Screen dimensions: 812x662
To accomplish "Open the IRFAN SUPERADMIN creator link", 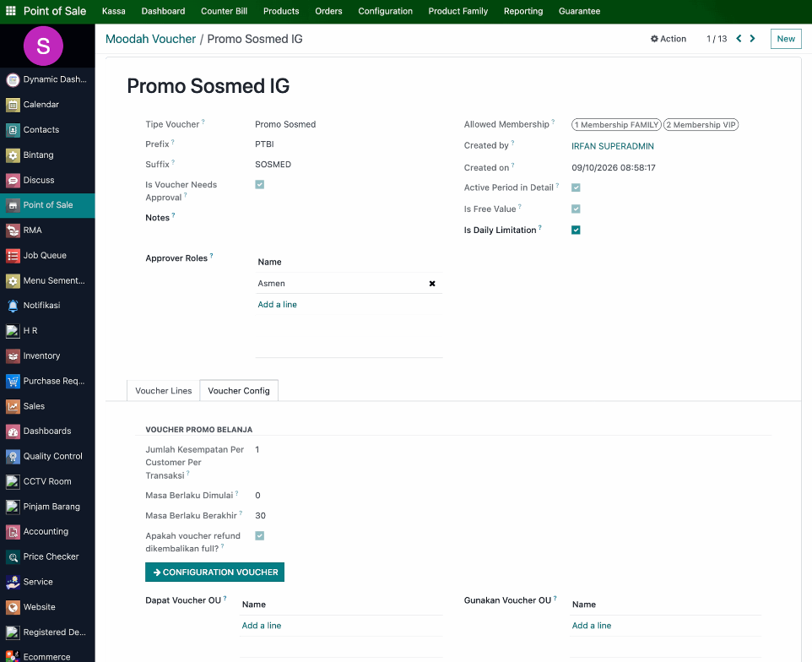I will click(x=613, y=146).
